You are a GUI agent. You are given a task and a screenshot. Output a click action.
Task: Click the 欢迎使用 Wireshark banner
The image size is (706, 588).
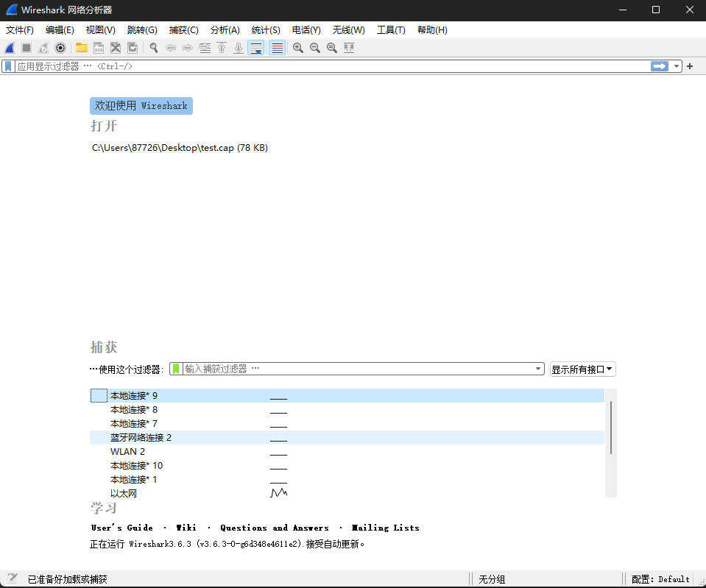pyautogui.click(x=141, y=106)
